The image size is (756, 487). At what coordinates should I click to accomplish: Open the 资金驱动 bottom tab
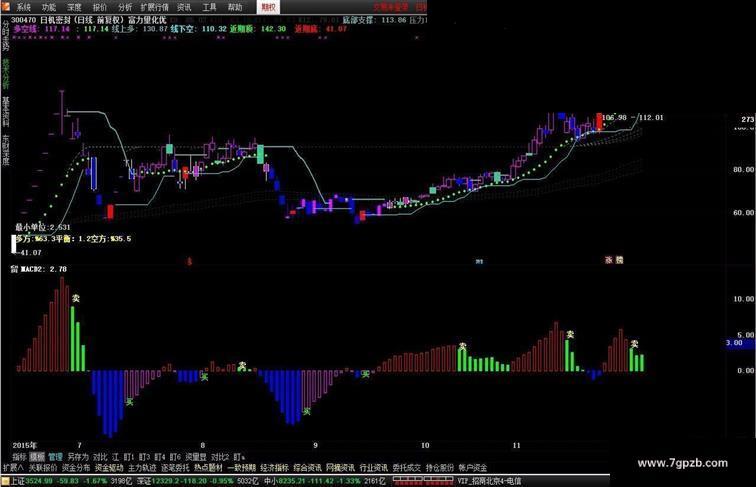109,468
